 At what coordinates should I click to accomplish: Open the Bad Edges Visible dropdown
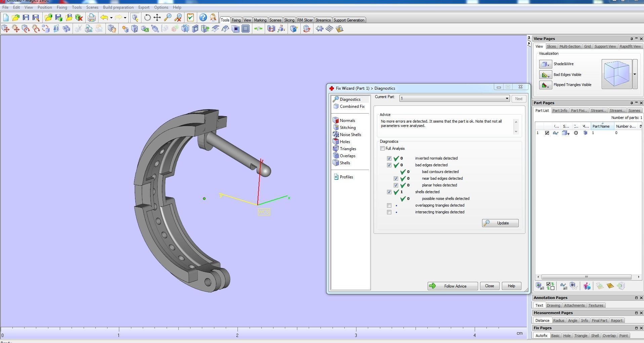[x=546, y=75]
